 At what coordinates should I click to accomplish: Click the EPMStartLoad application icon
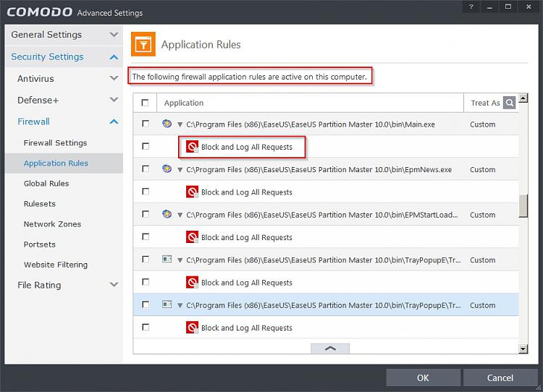[x=167, y=214]
